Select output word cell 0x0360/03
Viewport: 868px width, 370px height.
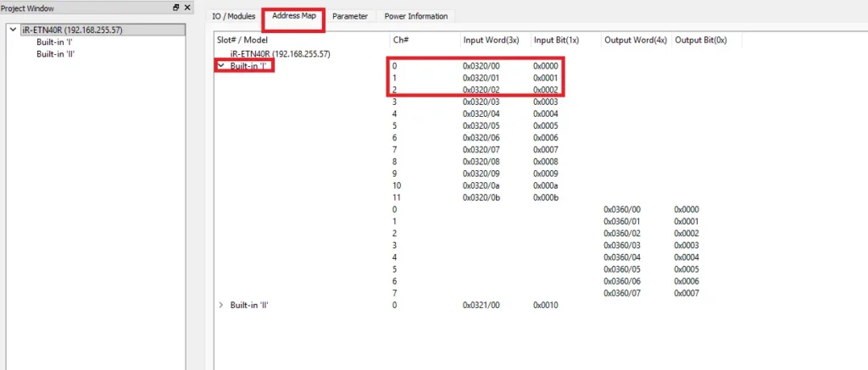click(622, 246)
